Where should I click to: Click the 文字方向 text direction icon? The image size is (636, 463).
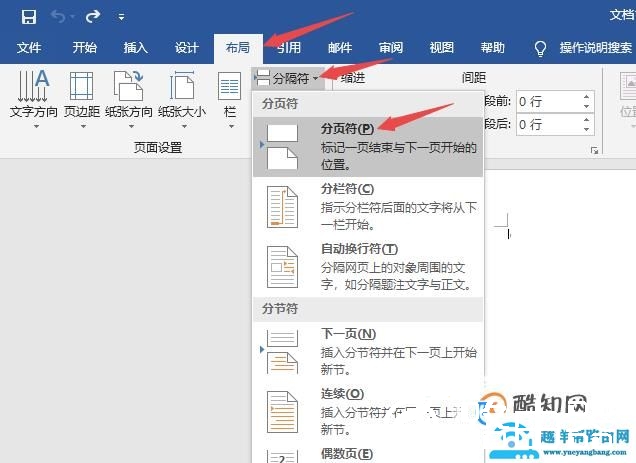33,86
